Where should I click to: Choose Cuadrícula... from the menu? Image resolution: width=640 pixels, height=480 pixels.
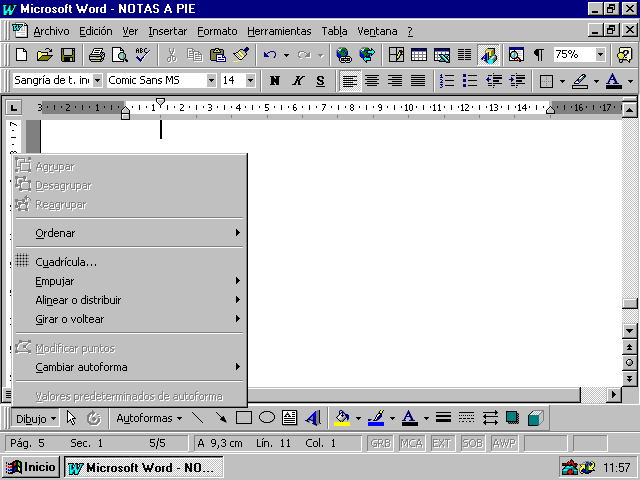(x=130, y=262)
